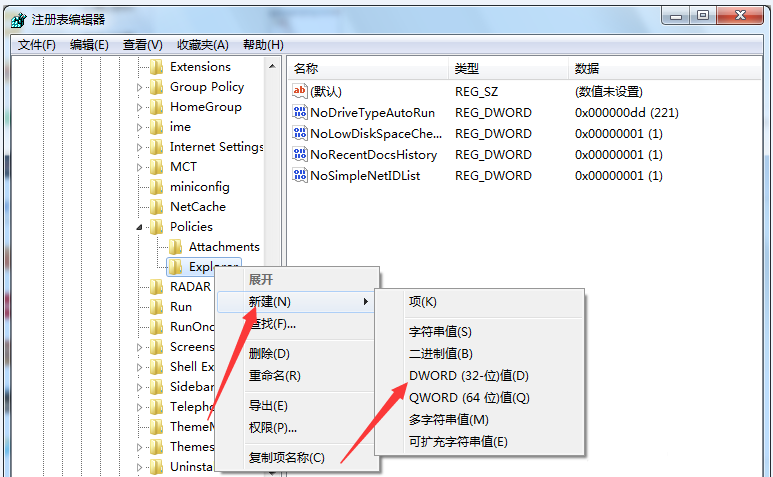773x477 pixels.
Task: Click the Registry Editor title bar icon
Action: coord(18,20)
